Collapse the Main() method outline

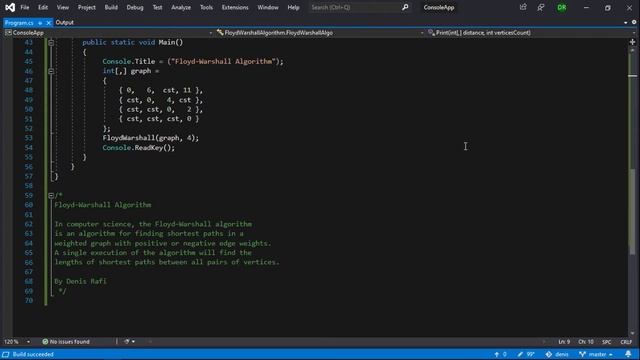pos(51,42)
